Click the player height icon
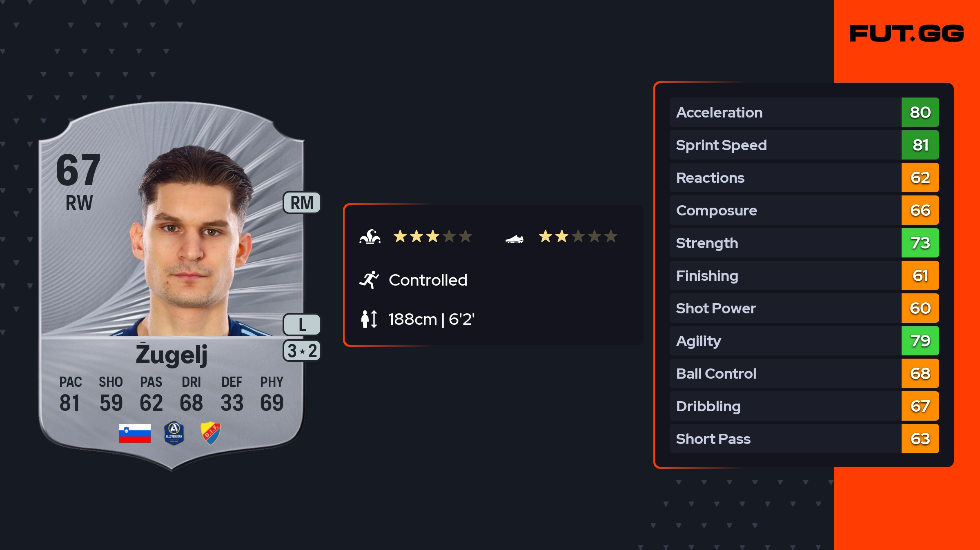The image size is (980, 550). [369, 319]
